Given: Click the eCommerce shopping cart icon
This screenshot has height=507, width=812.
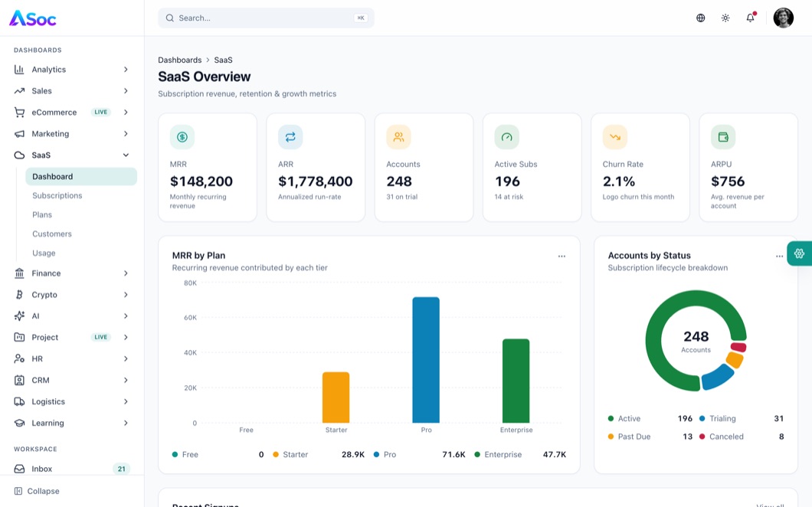Looking at the screenshot, I should click(19, 113).
